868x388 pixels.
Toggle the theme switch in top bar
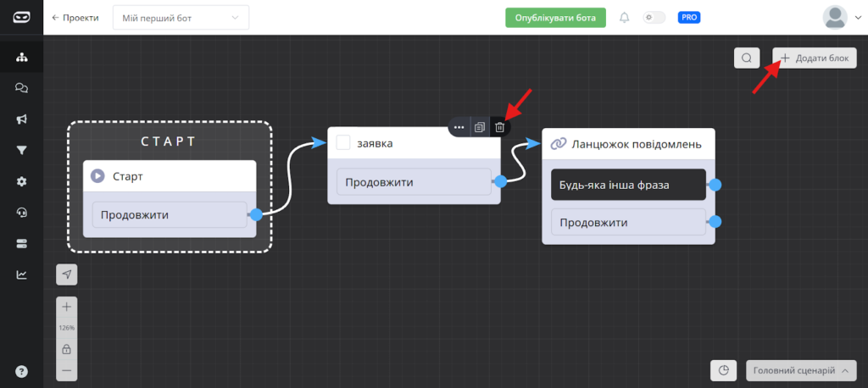coord(654,17)
